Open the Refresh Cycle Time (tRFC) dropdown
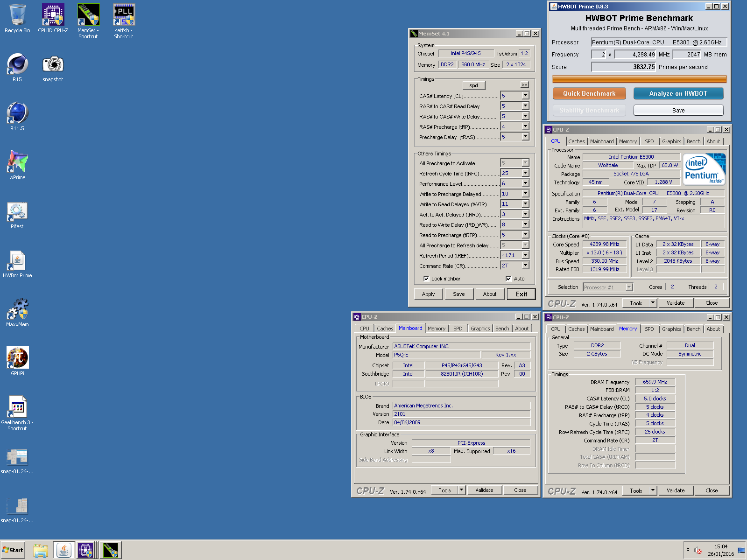747x560 pixels. click(x=525, y=173)
